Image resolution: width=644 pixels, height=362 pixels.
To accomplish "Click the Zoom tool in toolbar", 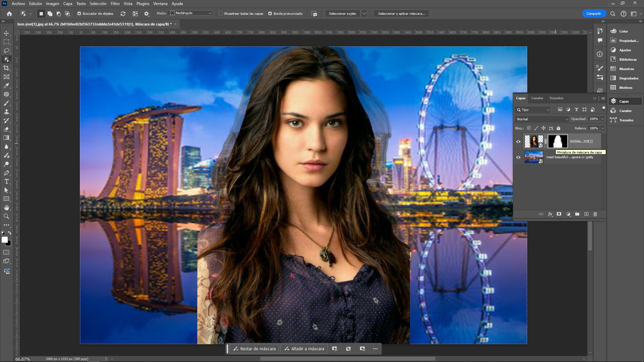I will click(6, 216).
